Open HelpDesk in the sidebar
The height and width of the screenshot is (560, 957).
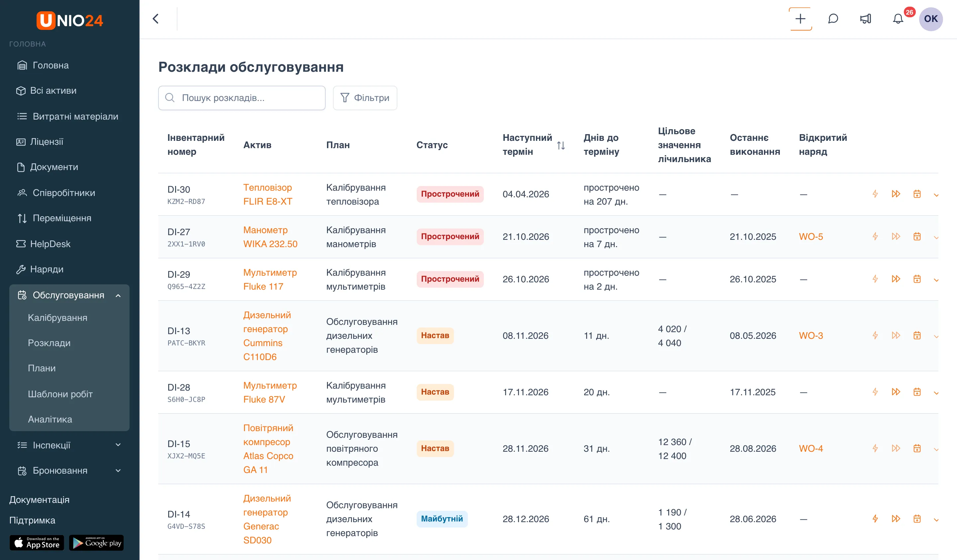(x=69, y=244)
